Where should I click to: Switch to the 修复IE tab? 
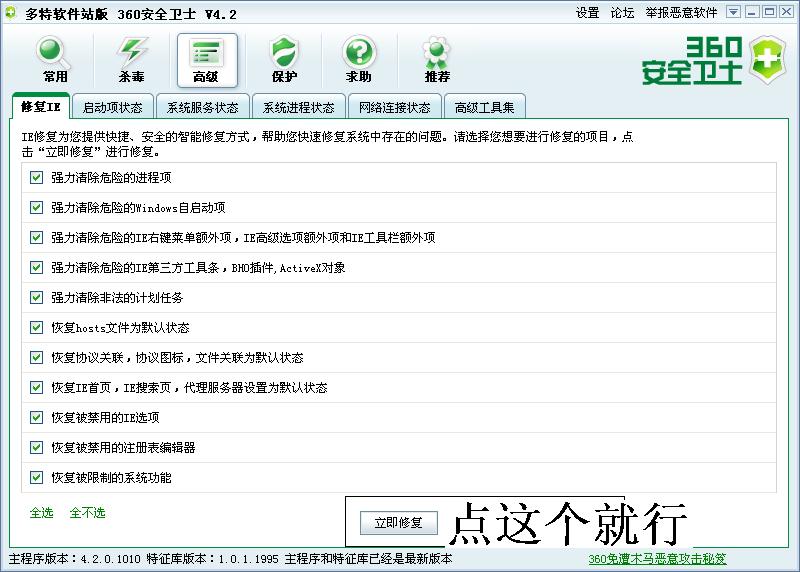(40, 106)
